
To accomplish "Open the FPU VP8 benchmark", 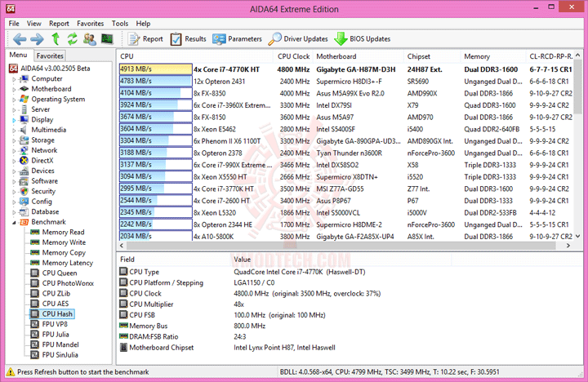I will coord(55,324).
